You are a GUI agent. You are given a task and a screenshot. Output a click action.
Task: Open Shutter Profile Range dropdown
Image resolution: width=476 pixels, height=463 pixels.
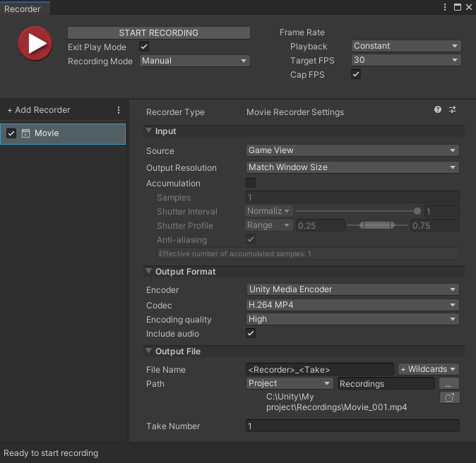pyautogui.click(x=269, y=225)
